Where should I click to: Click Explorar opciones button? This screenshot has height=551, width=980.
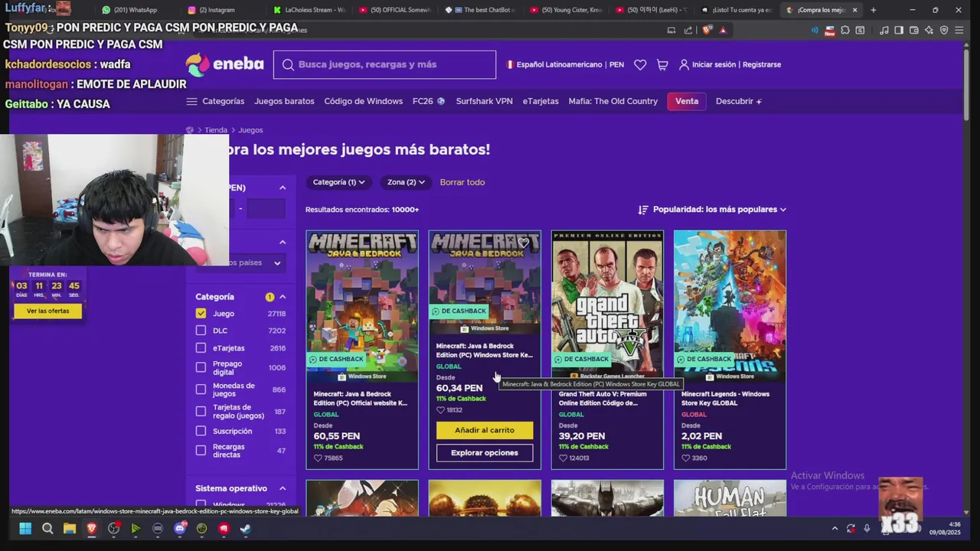[485, 453]
